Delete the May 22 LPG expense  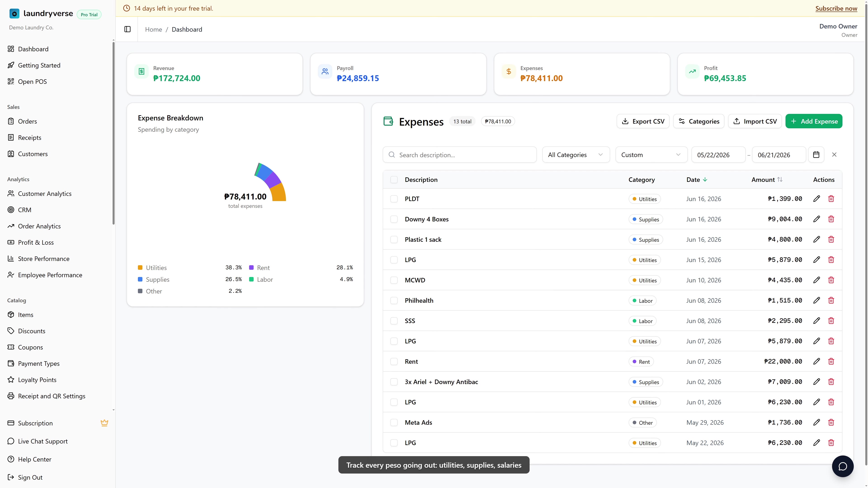coord(831,443)
